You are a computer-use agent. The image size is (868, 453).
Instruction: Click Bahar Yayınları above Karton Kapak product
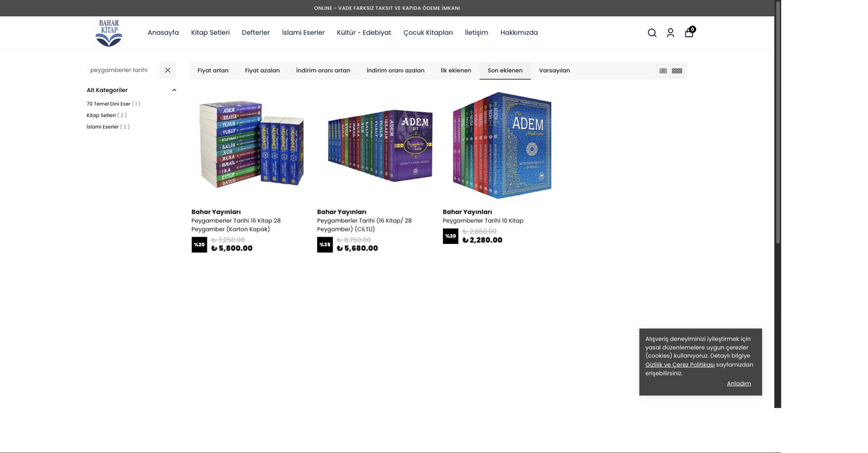click(x=216, y=212)
